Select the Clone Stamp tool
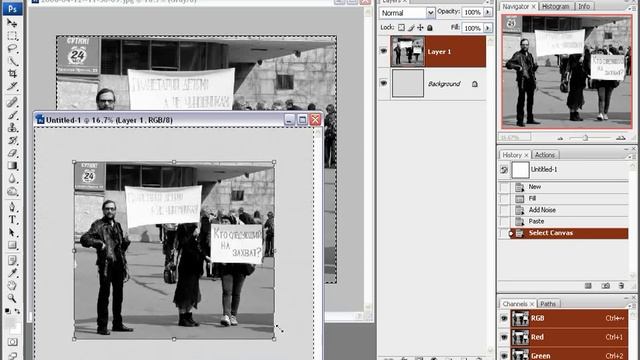Viewport: 640px width, 360px height. [x=12, y=127]
